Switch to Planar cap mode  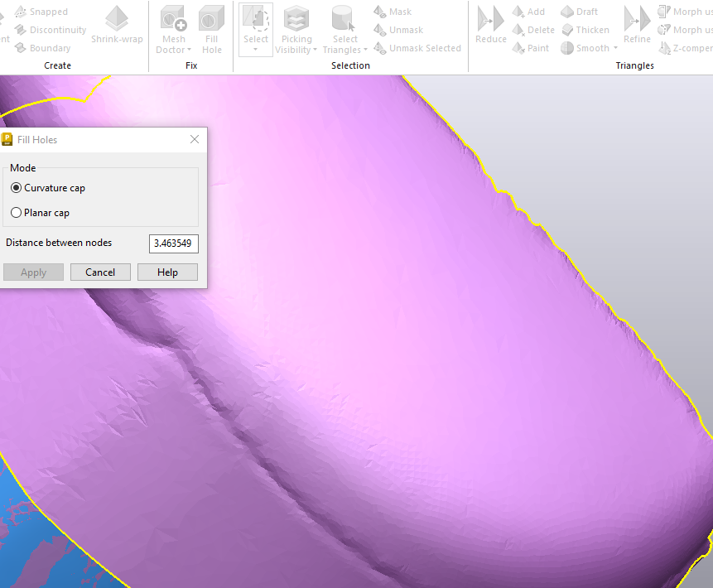pos(16,213)
